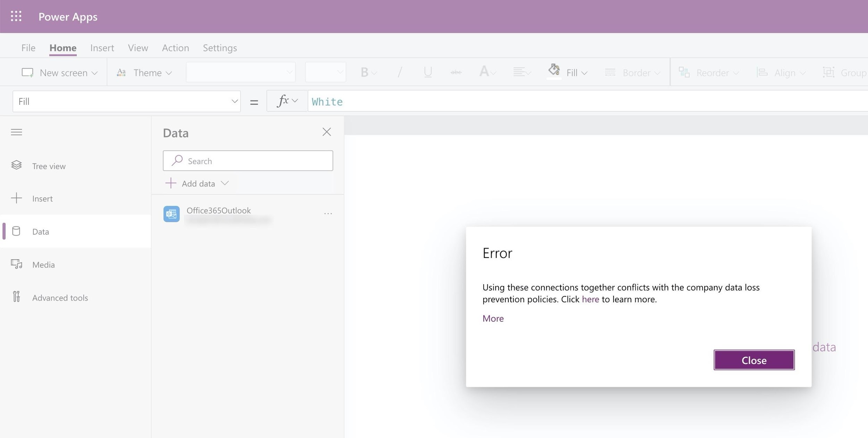Open the font size dropdown
The height and width of the screenshot is (438, 868).
(325, 72)
